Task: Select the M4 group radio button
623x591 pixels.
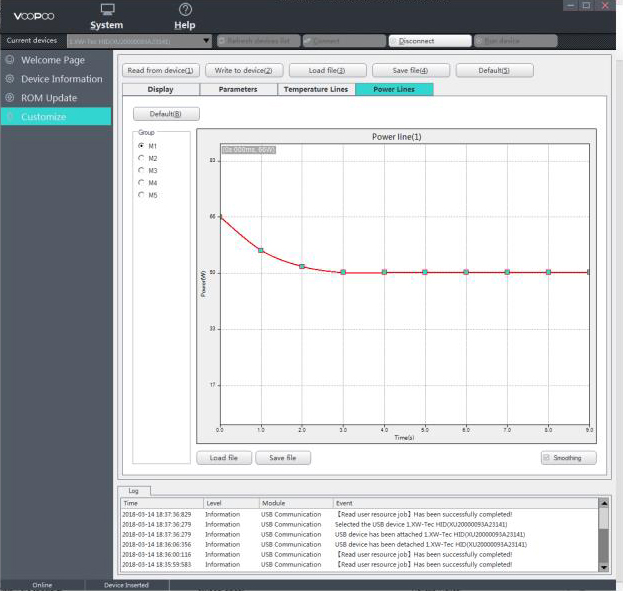Action: (141, 182)
